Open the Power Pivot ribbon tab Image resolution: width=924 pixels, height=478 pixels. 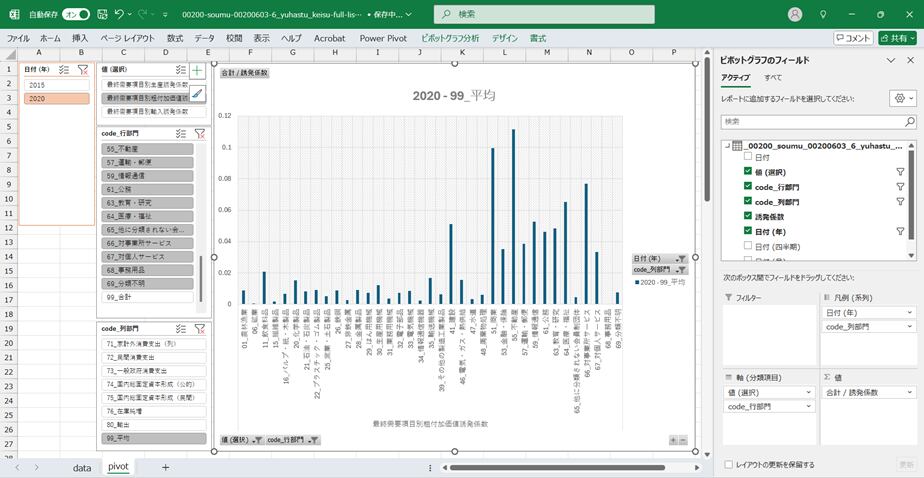384,38
